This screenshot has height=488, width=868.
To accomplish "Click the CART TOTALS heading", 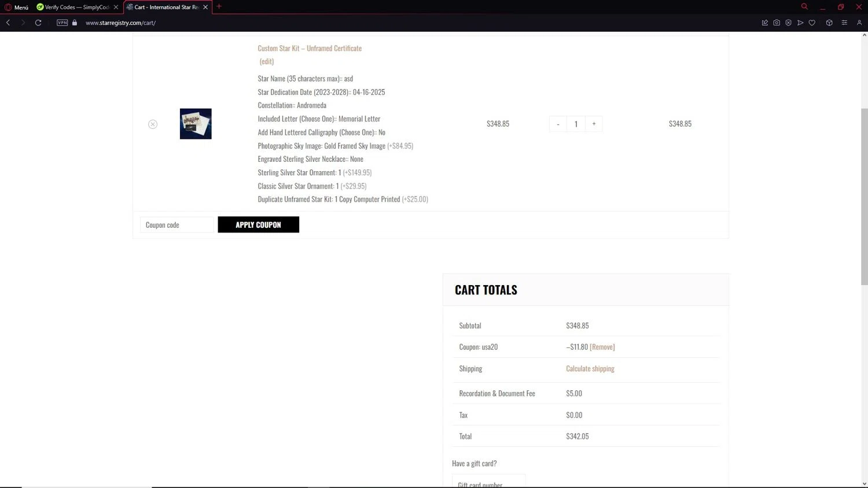I will 486,290.
